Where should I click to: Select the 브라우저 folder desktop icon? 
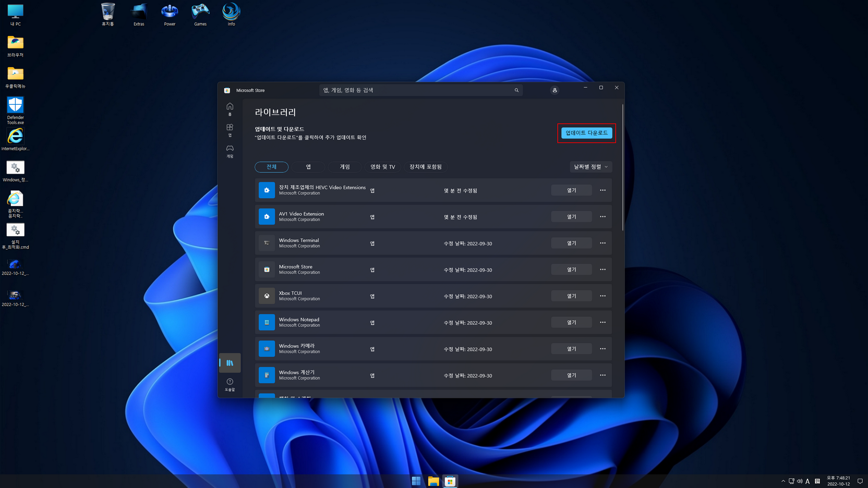pos(15,46)
